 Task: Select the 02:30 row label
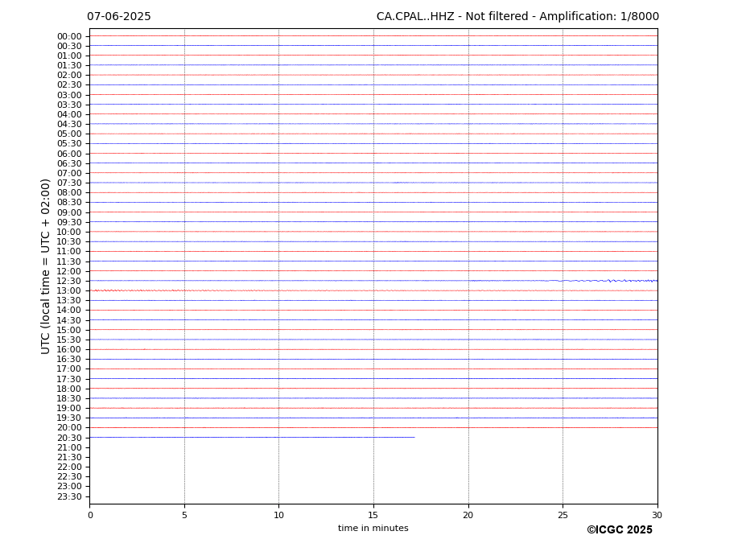[69, 84]
